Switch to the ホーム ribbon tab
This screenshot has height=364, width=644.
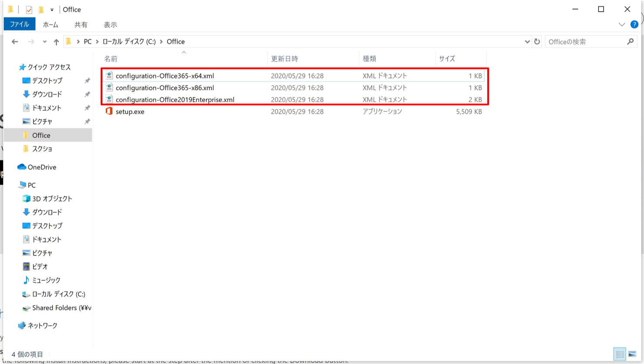click(x=51, y=25)
